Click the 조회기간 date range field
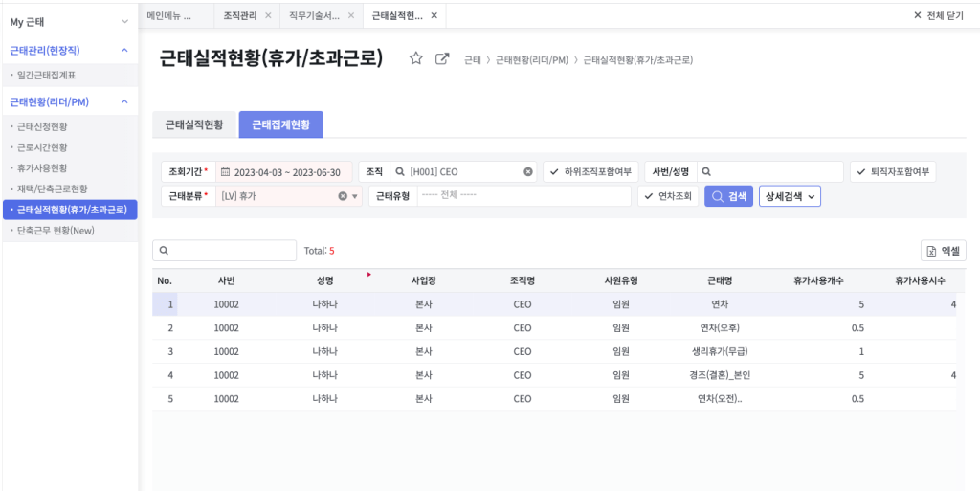Viewport: 980px width, 491px height. (x=284, y=171)
